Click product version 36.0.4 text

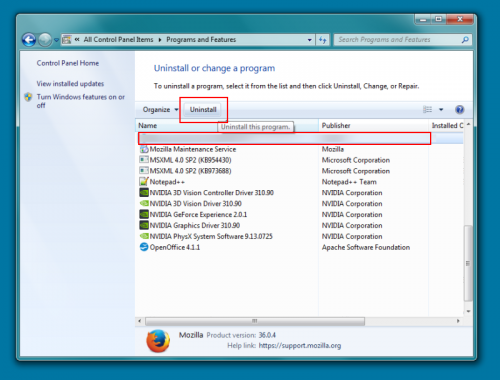(x=267, y=335)
